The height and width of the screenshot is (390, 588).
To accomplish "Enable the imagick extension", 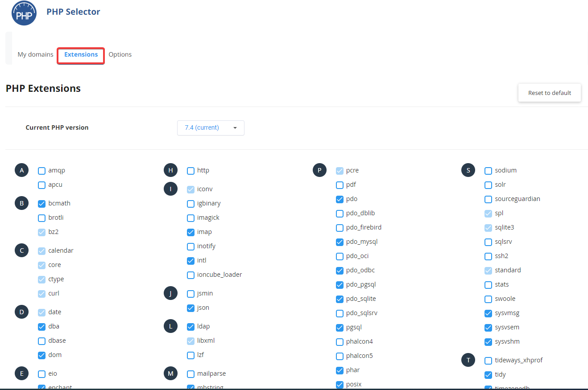I will click(x=190, y=218).
